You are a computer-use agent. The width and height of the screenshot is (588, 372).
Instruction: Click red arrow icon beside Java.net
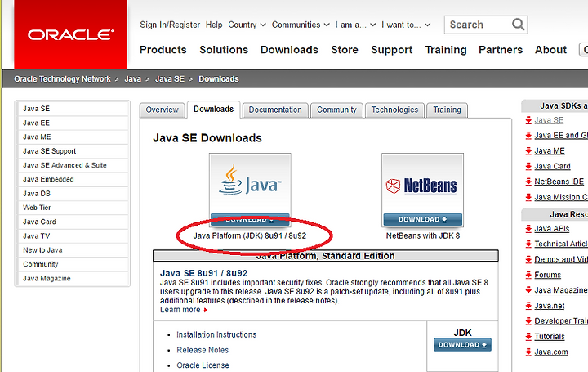pyautogui.click(x=528, y=306)
